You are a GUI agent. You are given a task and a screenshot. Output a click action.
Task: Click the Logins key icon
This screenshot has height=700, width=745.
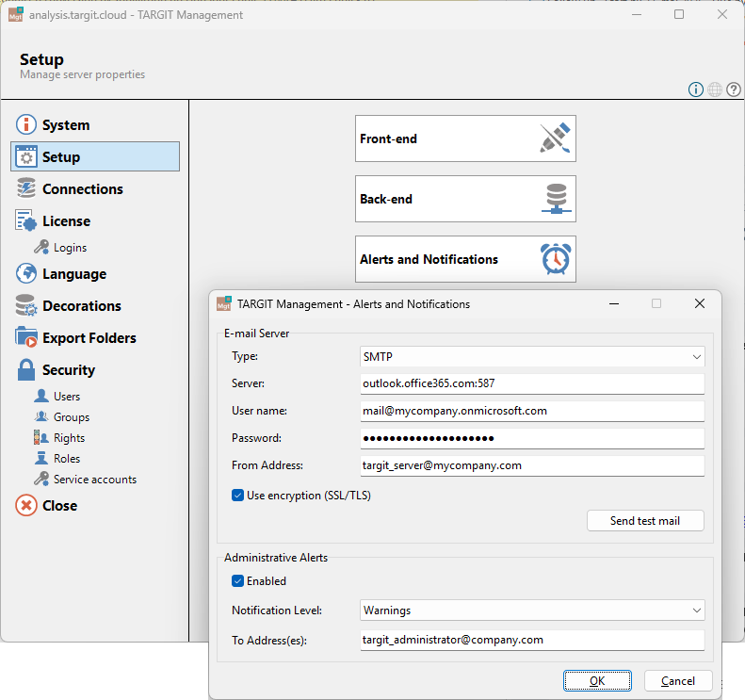point(41,247)
